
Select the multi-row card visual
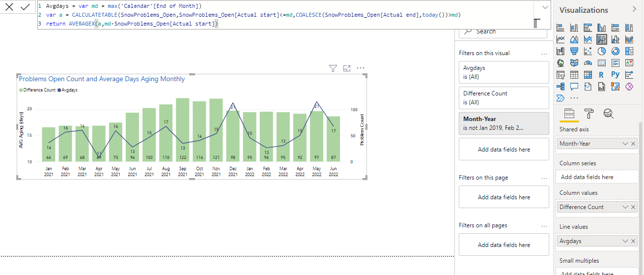[x=616, y=63]
